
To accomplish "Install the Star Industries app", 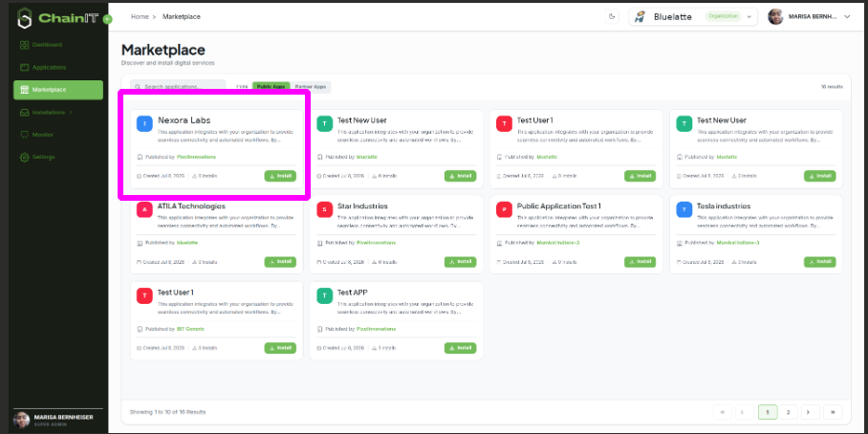I will pos(460,262).
